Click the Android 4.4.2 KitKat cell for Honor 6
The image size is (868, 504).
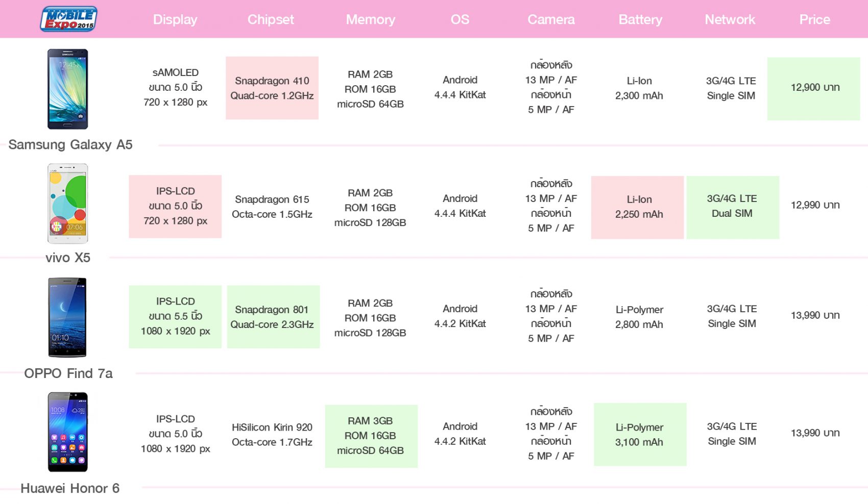[460, 434]
